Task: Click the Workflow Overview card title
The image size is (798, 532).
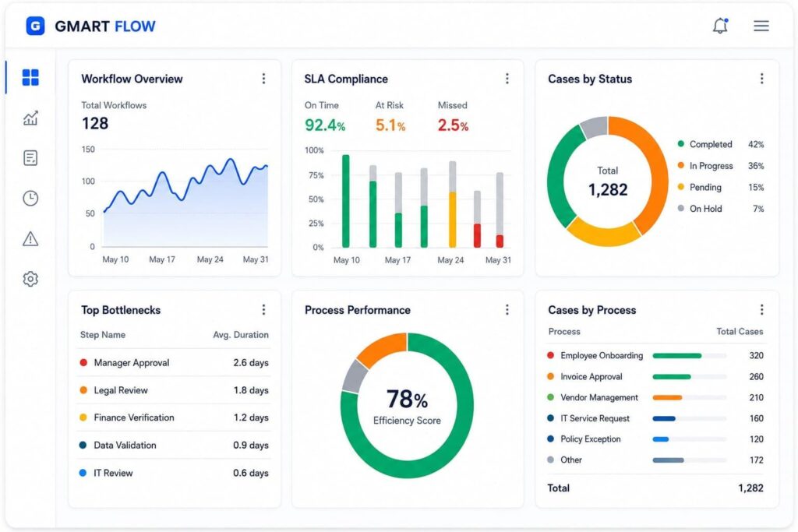Action: pyautogui.click(x=132, y=79)
